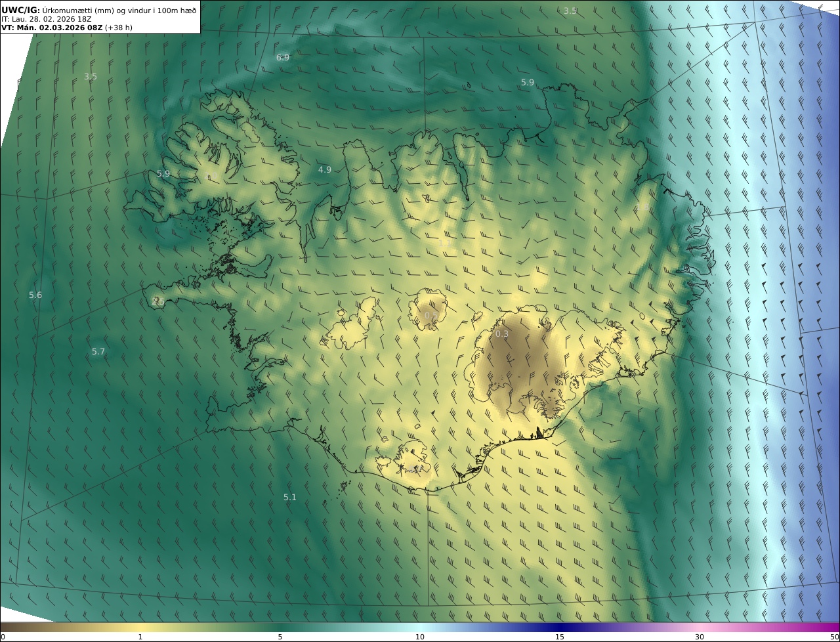Click the '5.1' value label on the map

[x=290, y=498]
